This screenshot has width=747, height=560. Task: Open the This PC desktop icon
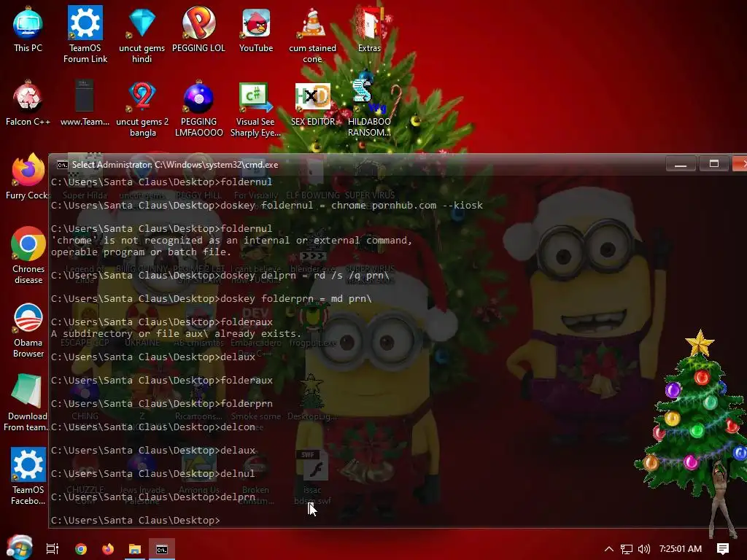coord(28,29)
